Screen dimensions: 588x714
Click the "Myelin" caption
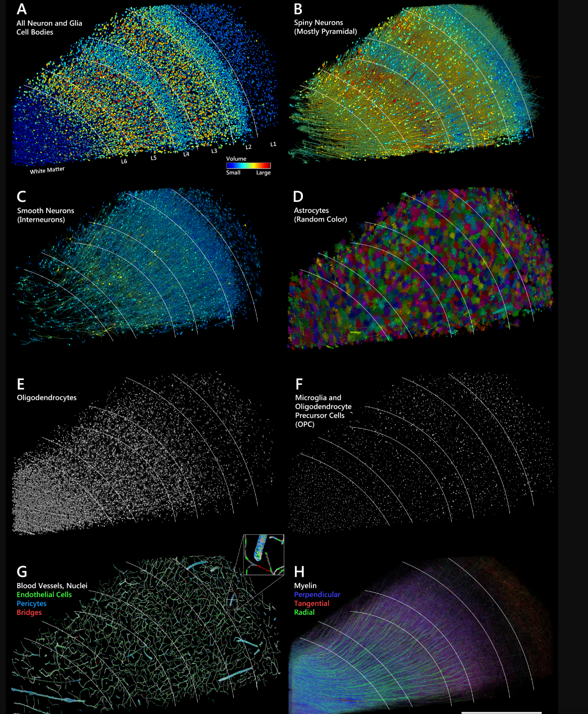[x=306, y=586]
